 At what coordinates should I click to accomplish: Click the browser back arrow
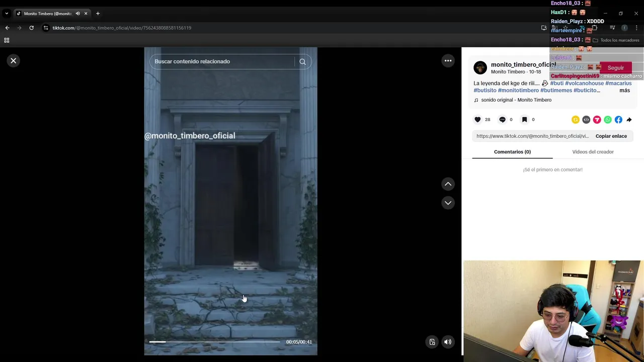pyautogui.click(x=7, y=28)
